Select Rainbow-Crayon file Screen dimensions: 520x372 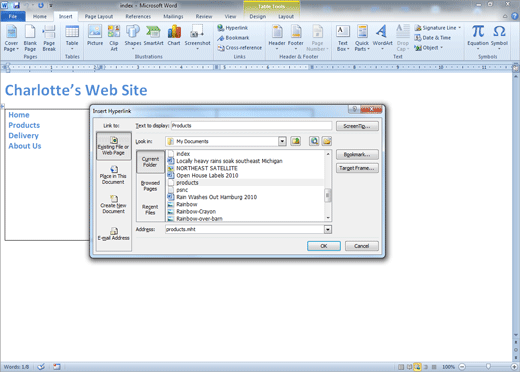coord(246,212)
